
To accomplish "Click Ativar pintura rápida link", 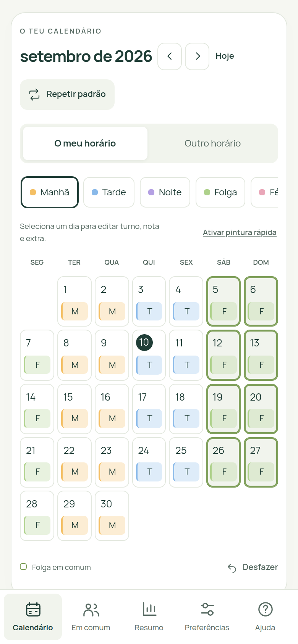I will click(x=240, y=232).
